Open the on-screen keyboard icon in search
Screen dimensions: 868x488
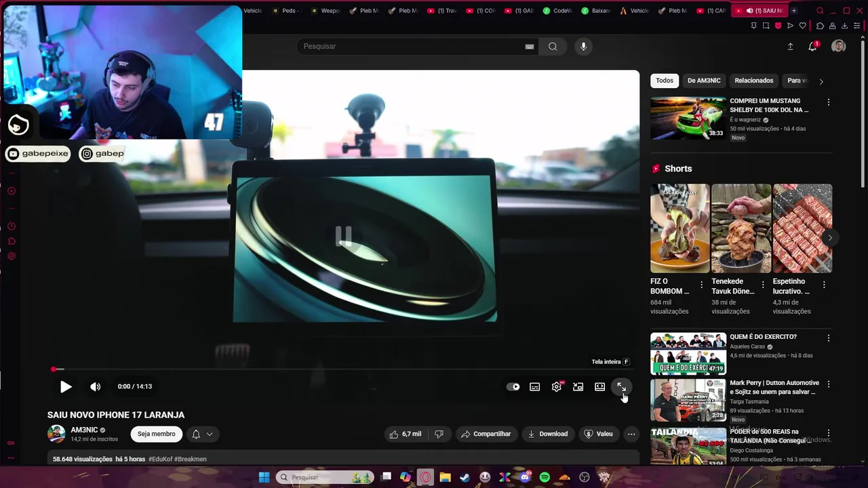coord(530,47)
